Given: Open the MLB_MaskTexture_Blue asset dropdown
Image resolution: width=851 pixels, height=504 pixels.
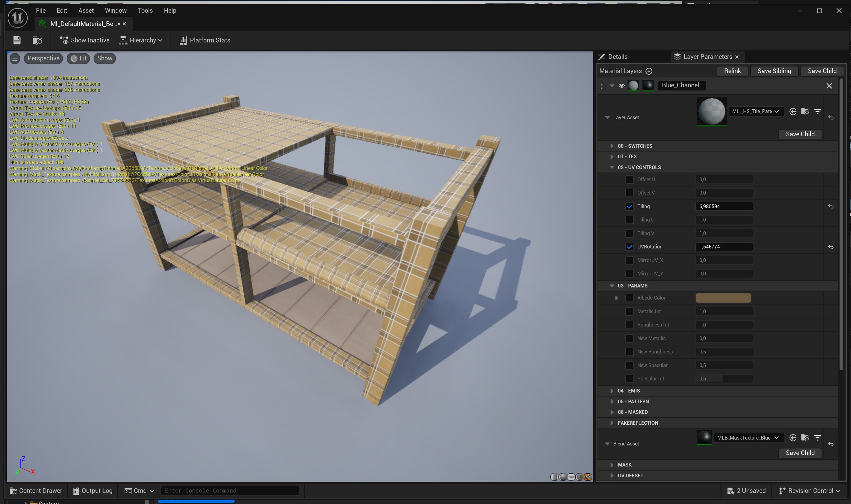Looking at the screenshot, I should [749, 438].
